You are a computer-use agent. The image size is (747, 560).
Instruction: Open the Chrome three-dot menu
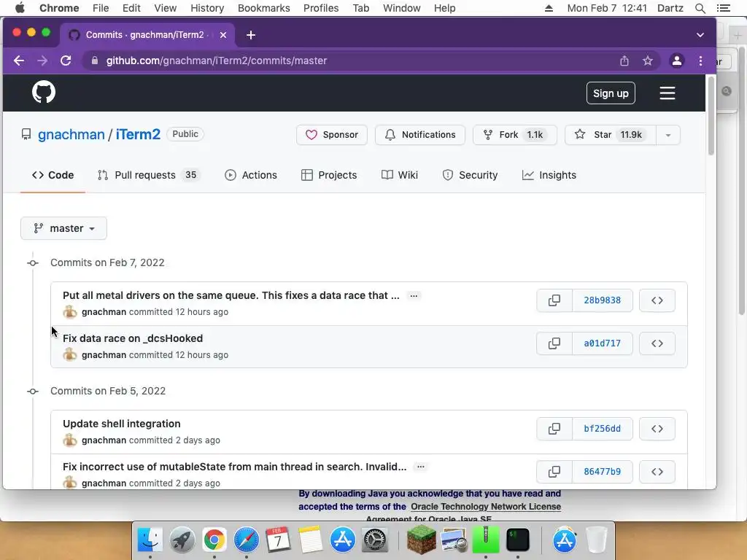pos(700,61)
